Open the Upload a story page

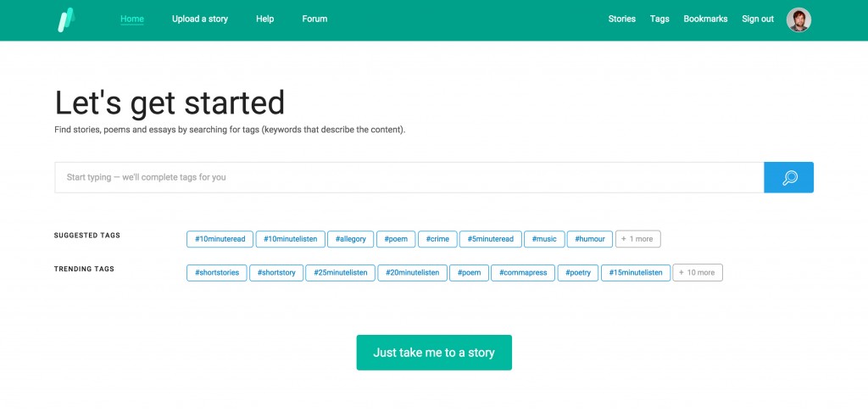click(x=200, y=19)
